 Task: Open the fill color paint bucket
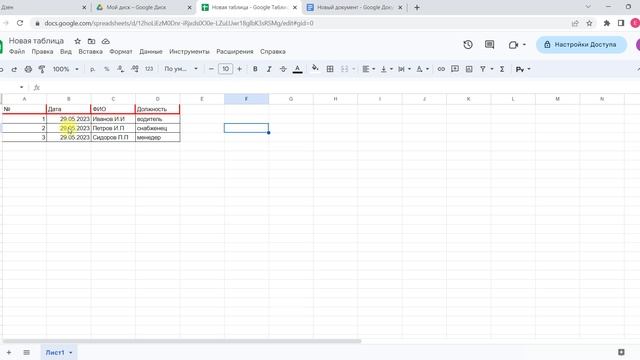(x=315, y=68)
